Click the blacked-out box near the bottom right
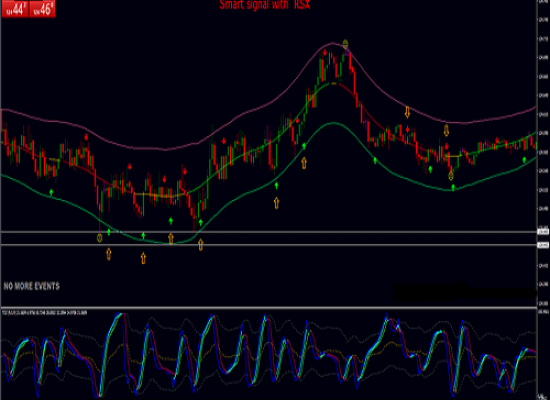This screenshot has width=550, height=400. click(x=465, y=293)
